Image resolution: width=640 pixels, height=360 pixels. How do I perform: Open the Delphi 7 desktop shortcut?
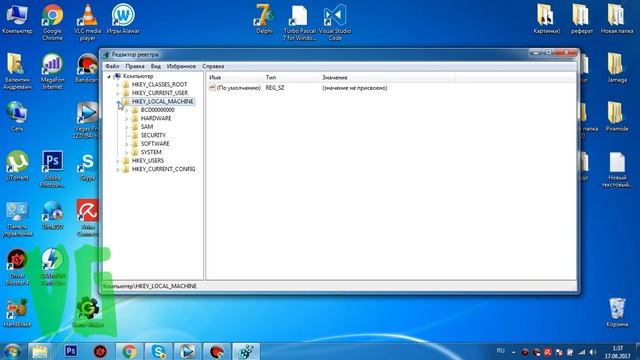tap(264, 18)
